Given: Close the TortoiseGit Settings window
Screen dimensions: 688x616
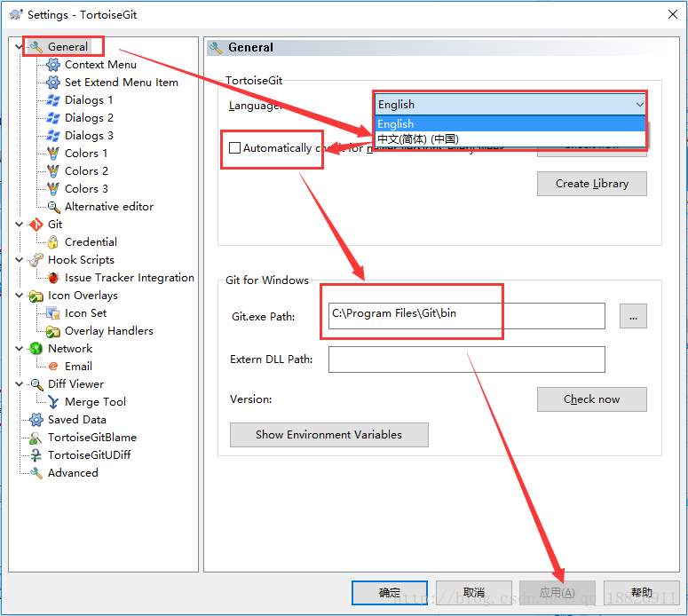Looking at the screenshot, I should click(x=672, y=14).
